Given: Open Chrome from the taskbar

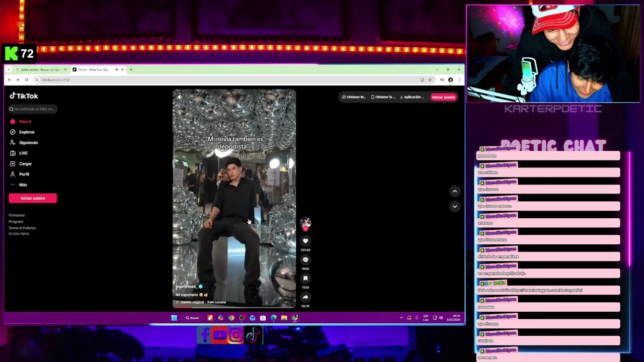Looking at the screenshot, I should coord(231,318).
